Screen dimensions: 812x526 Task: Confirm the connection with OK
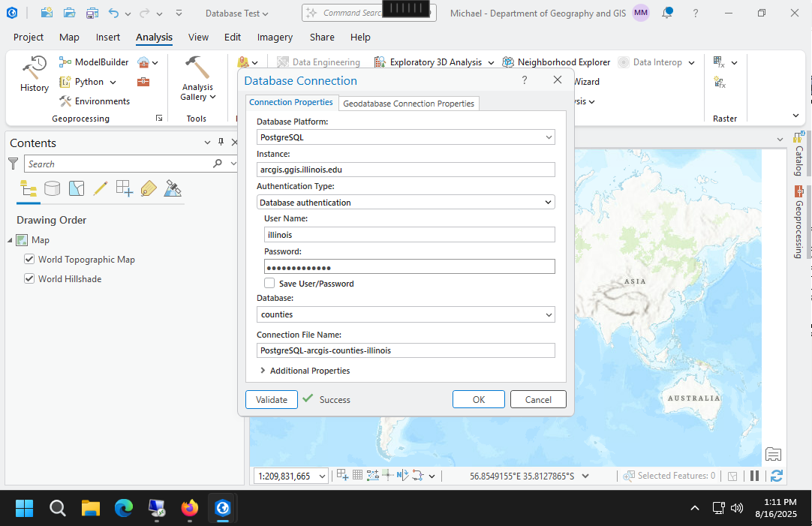point(478,400)
